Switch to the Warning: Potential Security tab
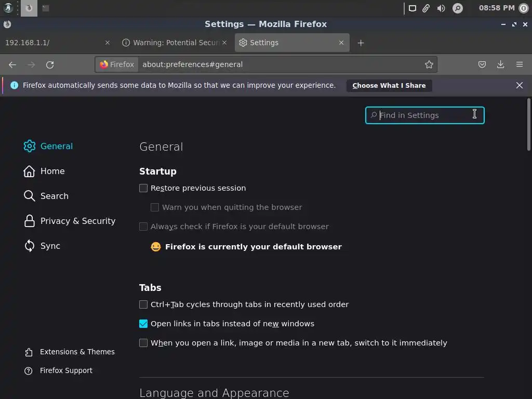This screenshot has width=532, height=399. click(x=174, y=43)
